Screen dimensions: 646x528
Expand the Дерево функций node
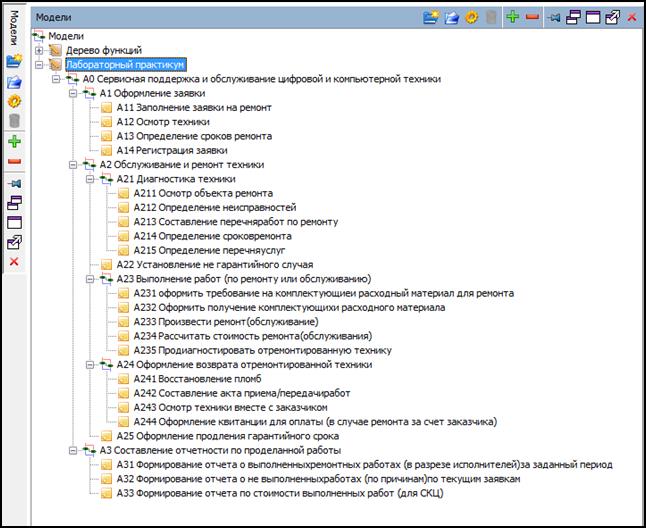(39, 51)
